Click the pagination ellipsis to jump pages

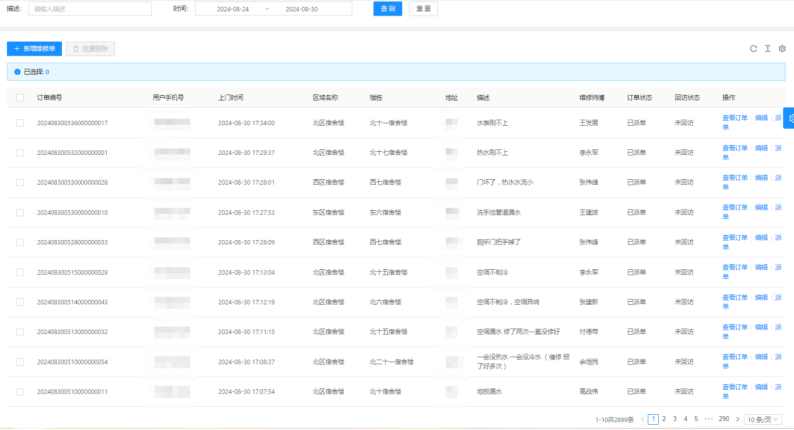(x=709, y=419)
